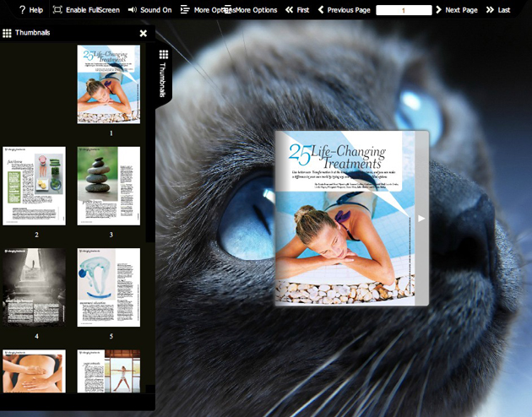Select page 3 thumbnail with stacked stones

(109, 186)
